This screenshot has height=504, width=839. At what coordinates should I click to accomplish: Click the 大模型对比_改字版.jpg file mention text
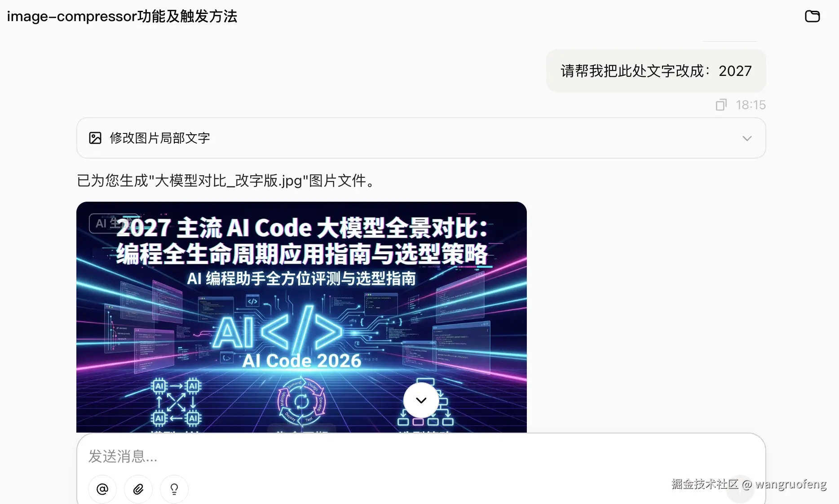(x=228, y=181)
